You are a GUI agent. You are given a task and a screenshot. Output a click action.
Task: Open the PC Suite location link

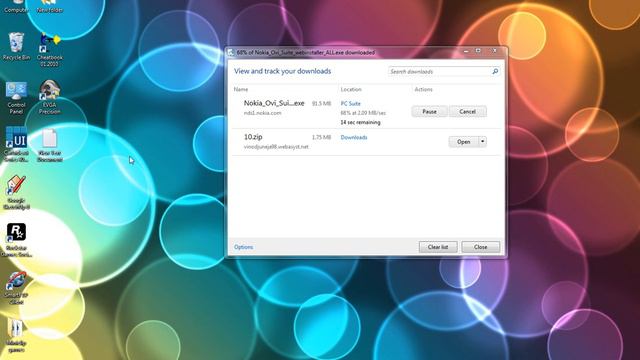point(351,104)
